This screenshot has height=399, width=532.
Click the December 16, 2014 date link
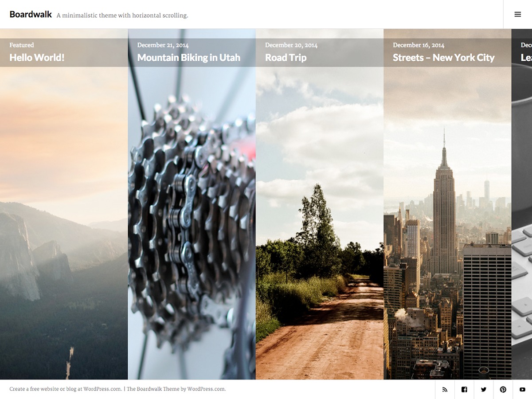tap(419, 45)
